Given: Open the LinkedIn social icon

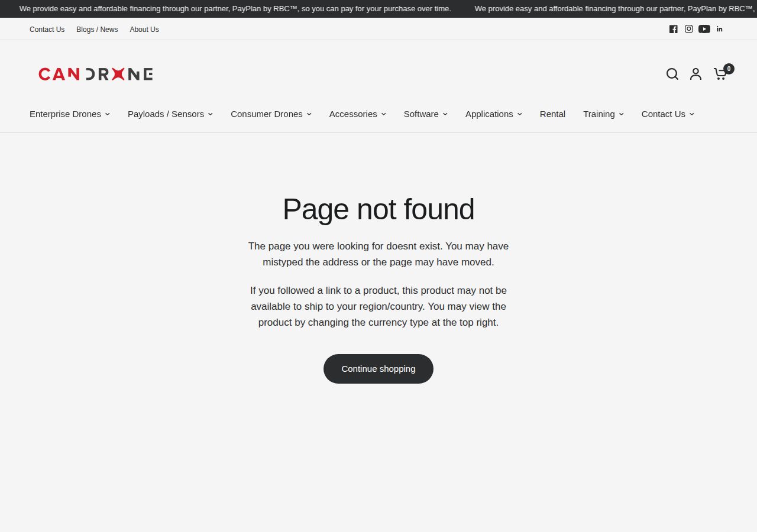Looking at the screenshot, I should pos(719,28).
